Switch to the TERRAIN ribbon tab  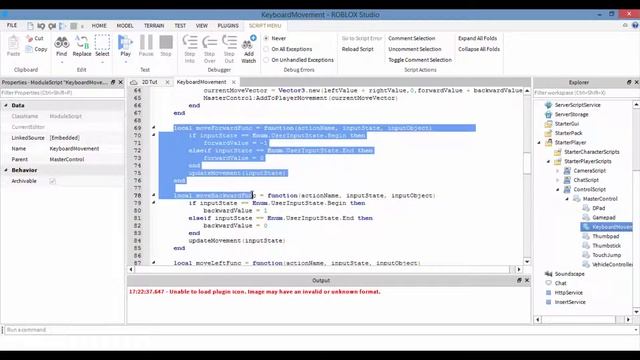pyautogui.click(x=154, y=25)
